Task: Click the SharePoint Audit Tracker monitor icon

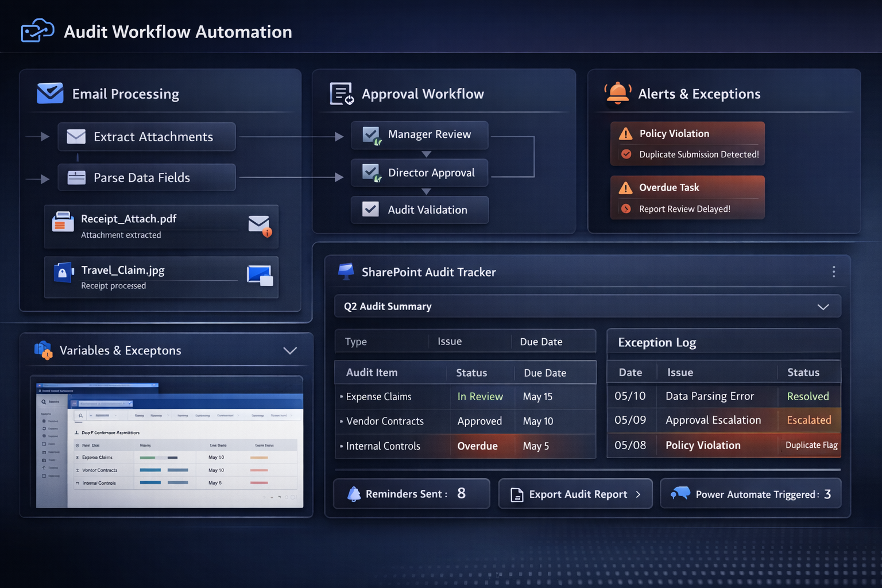Action: (346, 271)
